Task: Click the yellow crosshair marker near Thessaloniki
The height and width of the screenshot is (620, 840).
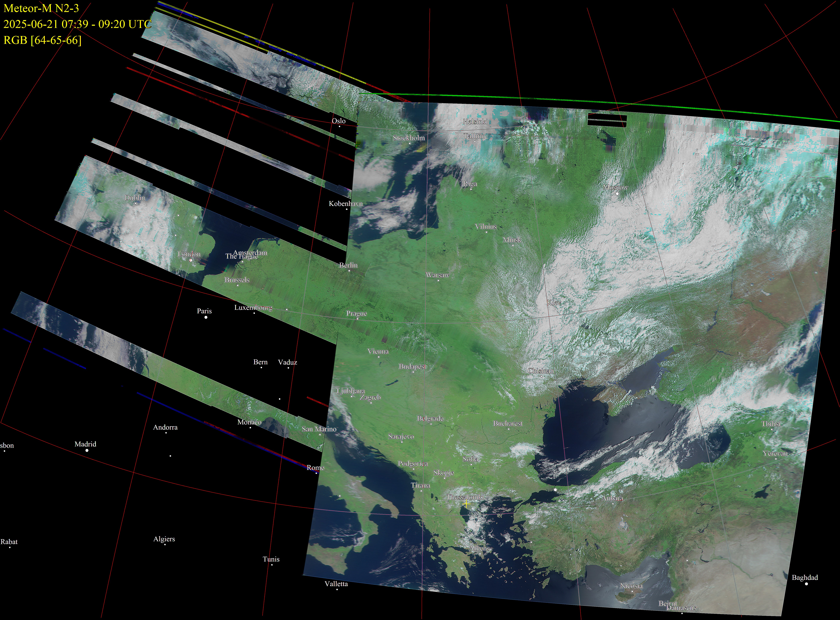Action: (x=466, y=504)
